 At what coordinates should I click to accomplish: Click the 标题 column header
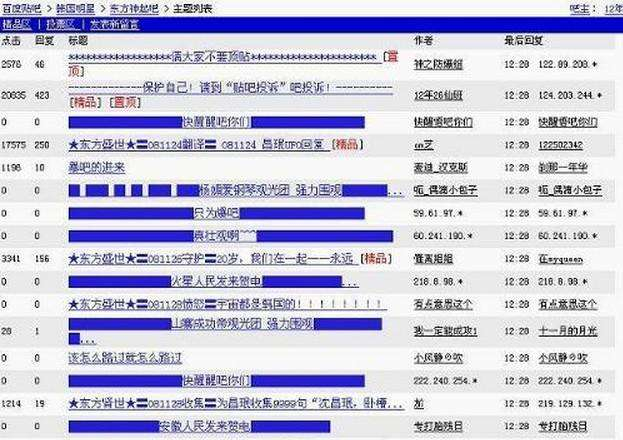[78, 40]
